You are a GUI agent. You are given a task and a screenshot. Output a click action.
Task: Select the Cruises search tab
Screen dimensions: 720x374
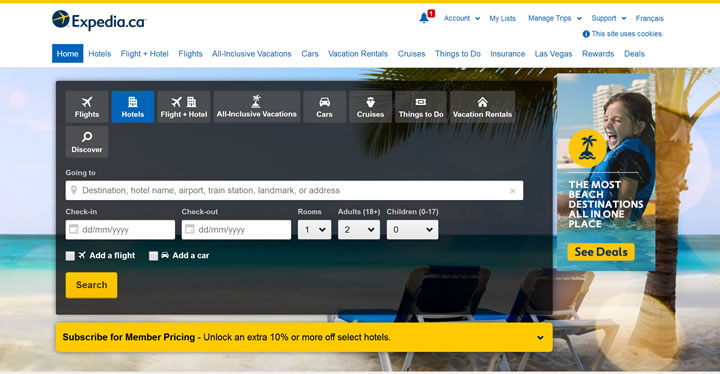pos(371,107)
